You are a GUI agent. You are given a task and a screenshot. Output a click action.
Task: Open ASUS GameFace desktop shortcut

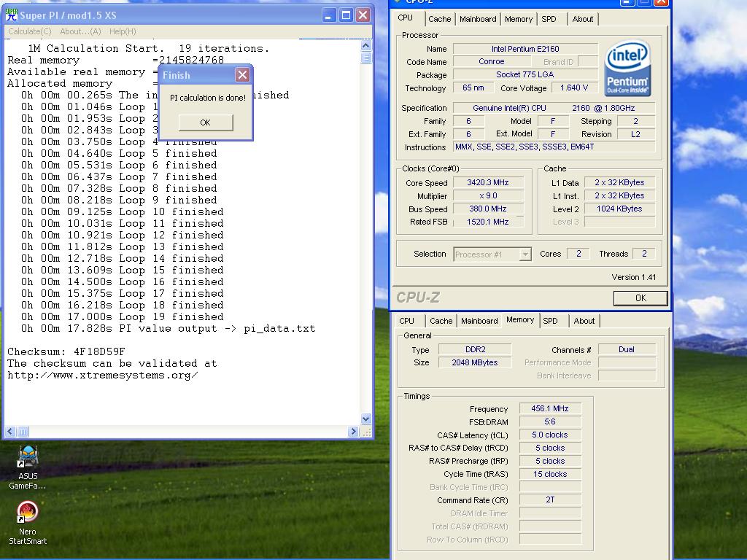28,467
